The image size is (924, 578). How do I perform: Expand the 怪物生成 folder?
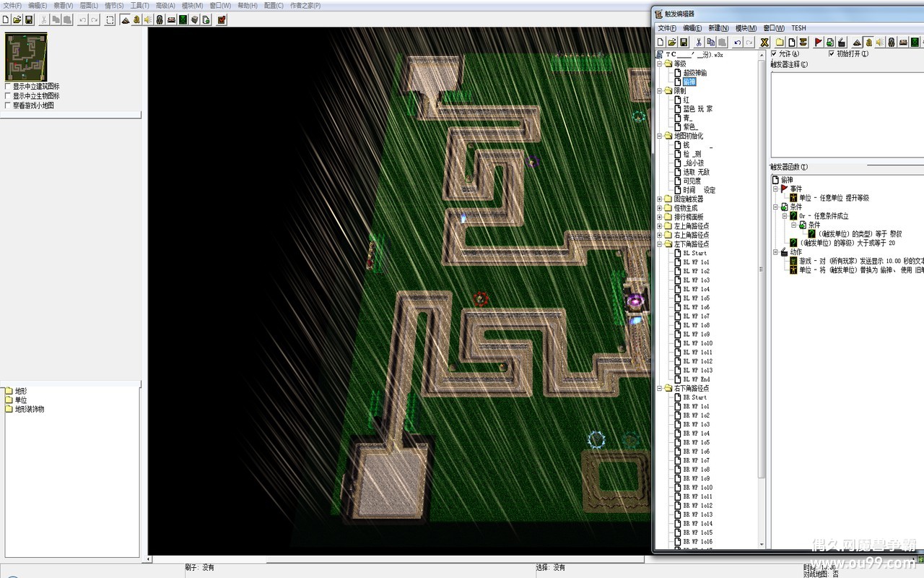[x=659, y=208]
